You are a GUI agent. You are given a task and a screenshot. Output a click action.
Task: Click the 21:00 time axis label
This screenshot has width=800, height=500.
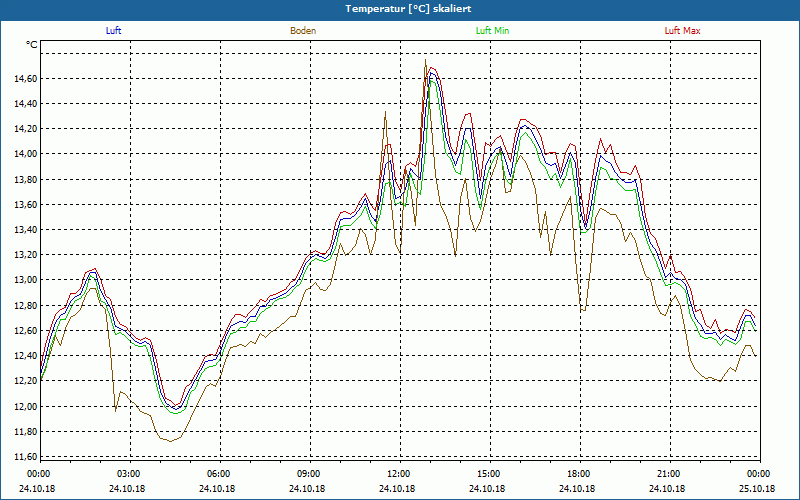click(x=667, y=474)
